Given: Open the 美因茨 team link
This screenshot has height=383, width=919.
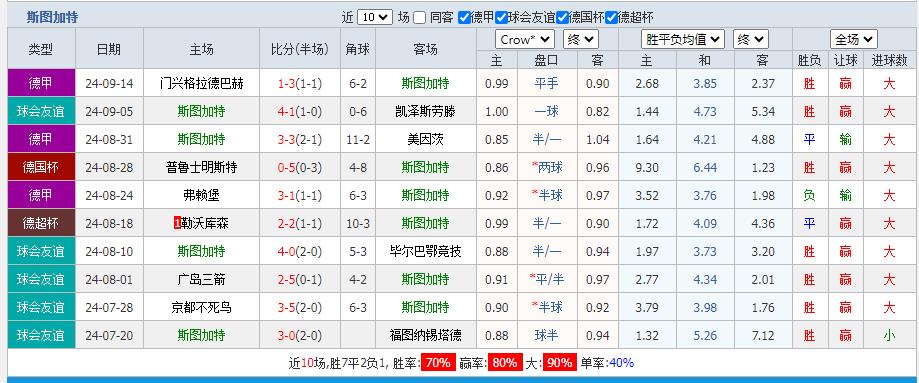Looking at the screenshot, I should click(425, 140).
